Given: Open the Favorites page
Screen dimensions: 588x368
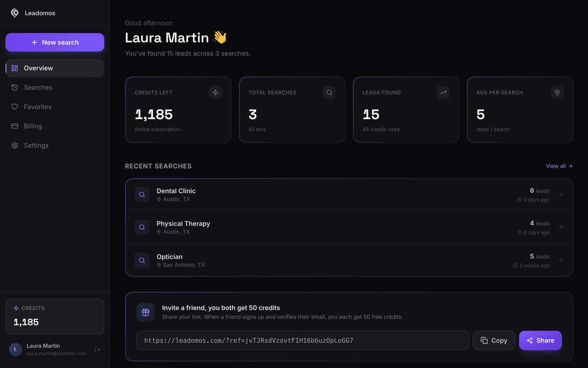Looking at the screenshot, I should (x=55, y=106).
